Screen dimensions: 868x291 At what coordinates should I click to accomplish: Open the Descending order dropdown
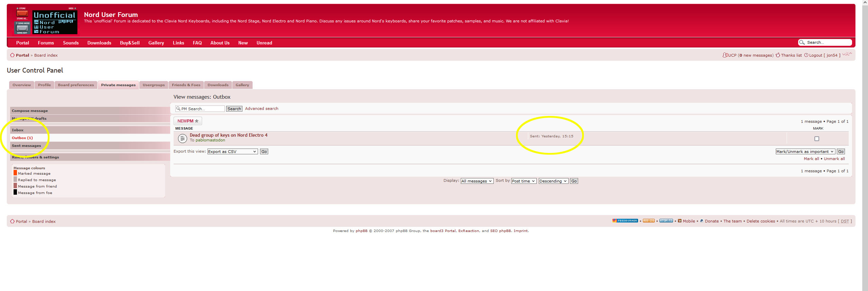tap(553, 181)
